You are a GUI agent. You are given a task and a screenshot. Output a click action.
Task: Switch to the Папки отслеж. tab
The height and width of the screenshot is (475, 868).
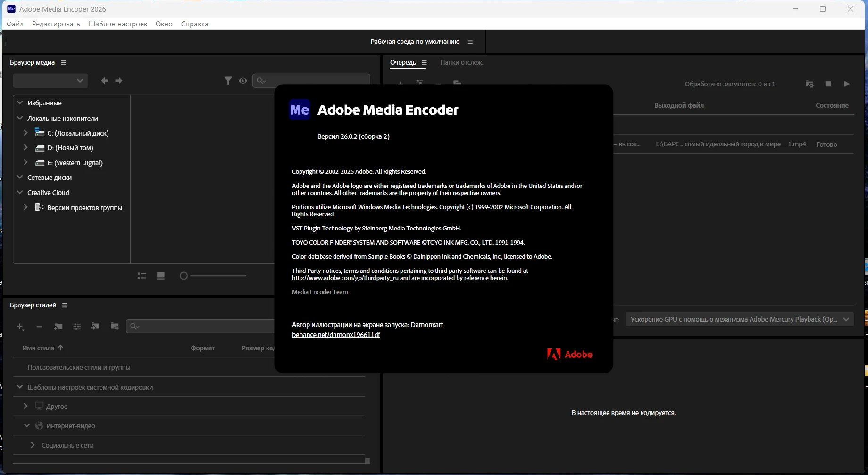coord(461,62)
